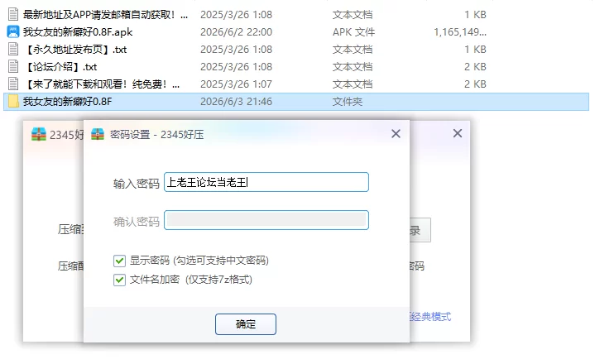Click the 文件夹 type cell
Image resolution: width=595 pixels, height=364 pixels.
[x=348, y=101]
